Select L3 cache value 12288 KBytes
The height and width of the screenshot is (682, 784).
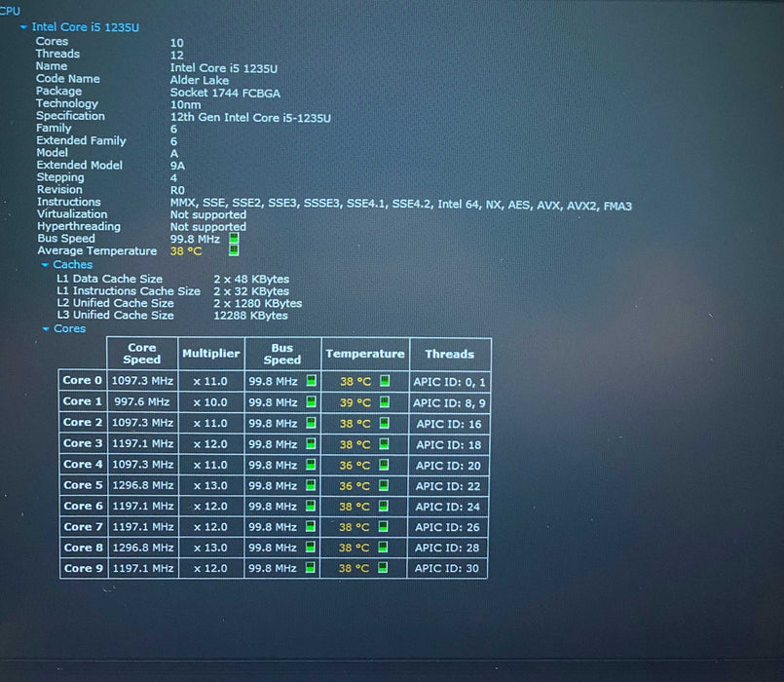[x=250, y=316]
